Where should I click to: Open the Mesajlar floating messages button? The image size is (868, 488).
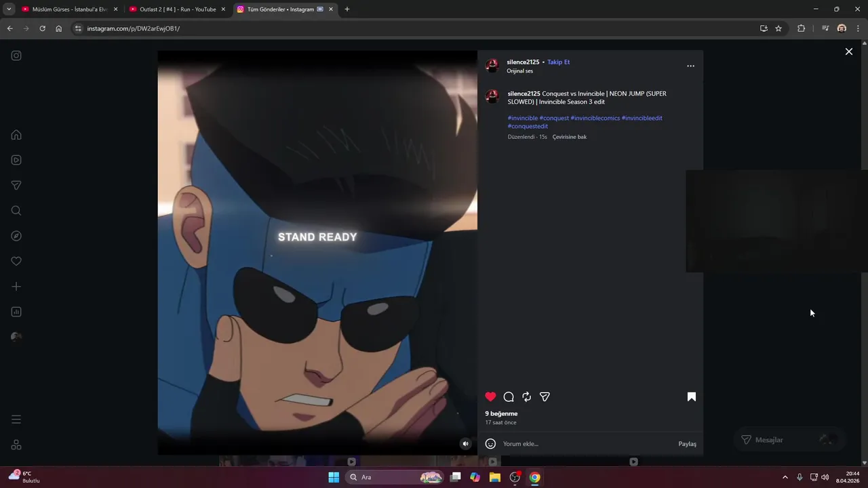(789, 440)
